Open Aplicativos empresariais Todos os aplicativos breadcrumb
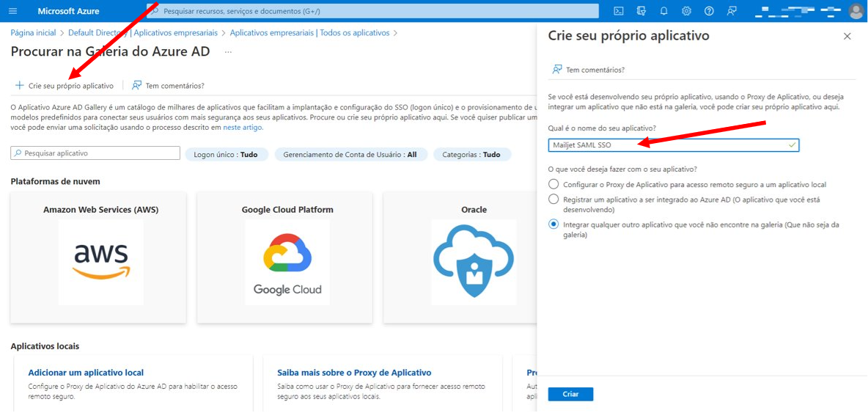The width and height of the screenshot is (868, 413). coord(309,33)
